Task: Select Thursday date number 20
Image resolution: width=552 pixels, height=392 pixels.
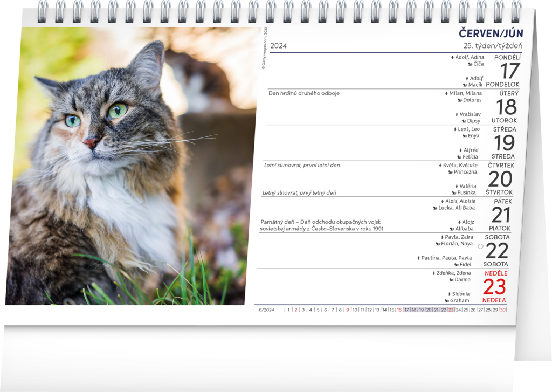Action: coord(500,179)
